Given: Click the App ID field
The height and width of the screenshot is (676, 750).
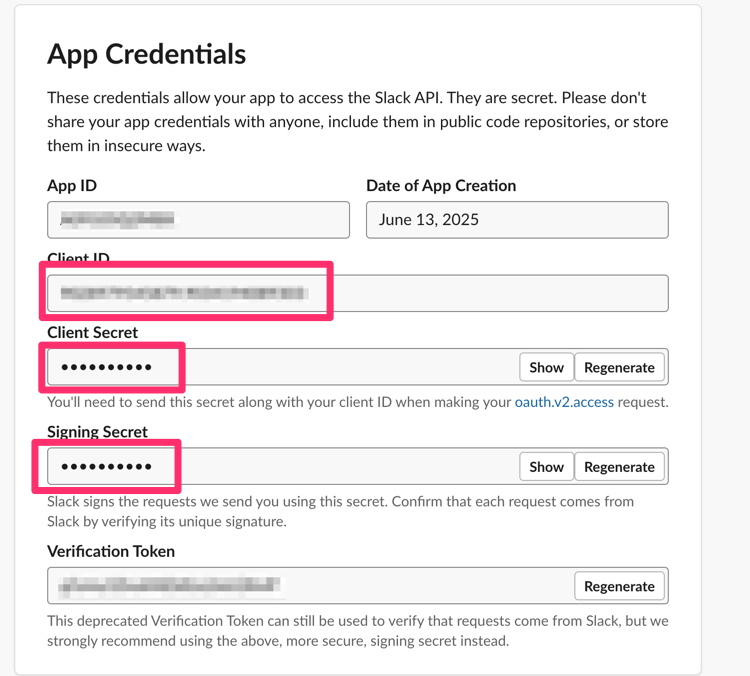Looking at the screenshot, I should point(198,220).
